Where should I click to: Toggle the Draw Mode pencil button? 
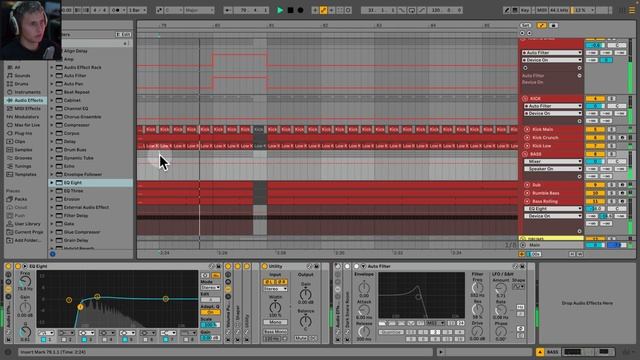(507, 10)
